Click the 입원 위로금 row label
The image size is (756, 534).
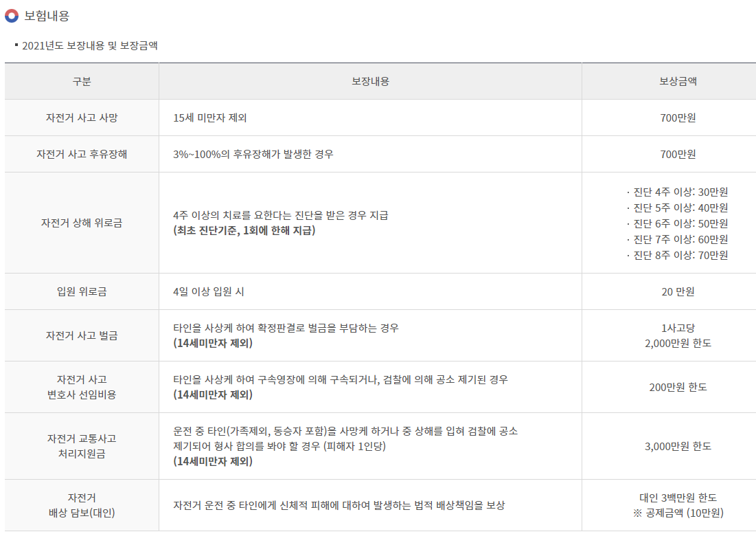pos(82,291)
